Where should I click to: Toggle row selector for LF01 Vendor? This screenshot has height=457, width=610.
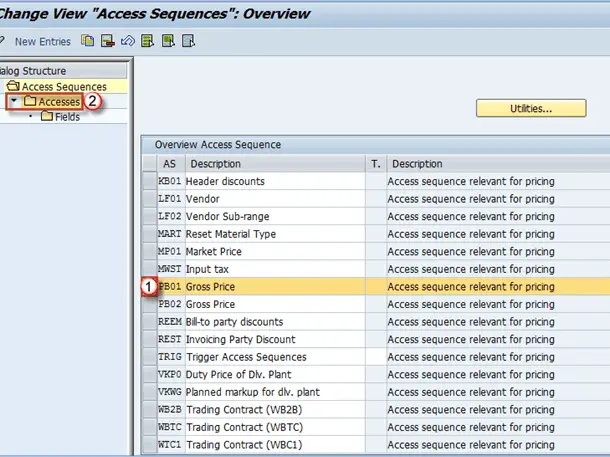pos(149,199)
